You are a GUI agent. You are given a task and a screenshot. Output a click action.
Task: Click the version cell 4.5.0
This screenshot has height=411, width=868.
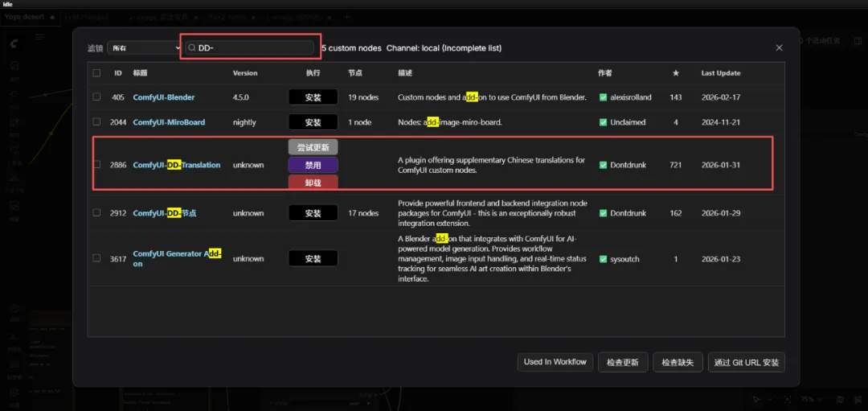[x=241, y=97]
